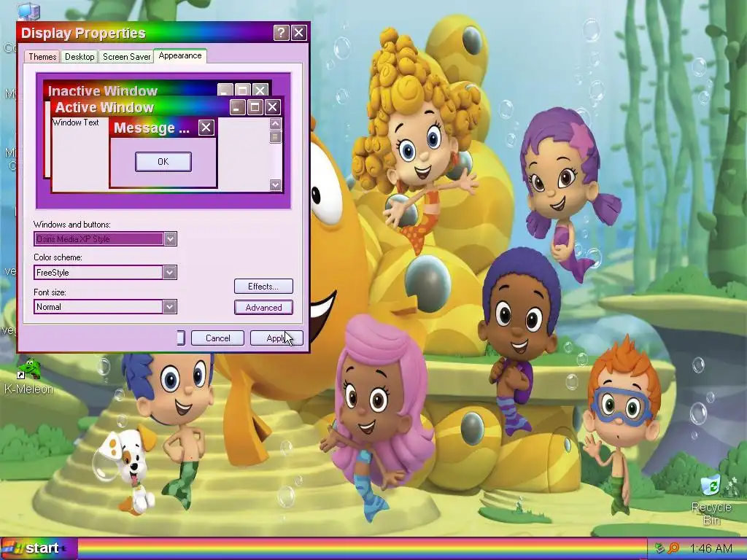
Task: Click the Message preview close X
Action: [206, 128]
